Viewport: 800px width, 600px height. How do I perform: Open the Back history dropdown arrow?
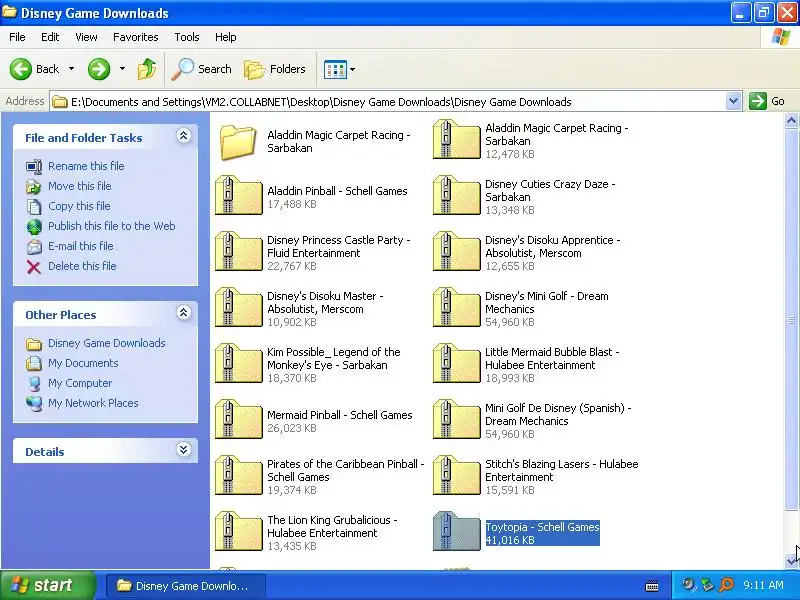click(71, 69)
